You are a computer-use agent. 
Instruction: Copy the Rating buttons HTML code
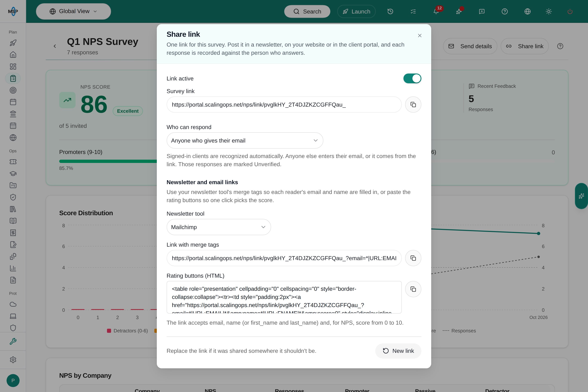[x=413, y=289]
